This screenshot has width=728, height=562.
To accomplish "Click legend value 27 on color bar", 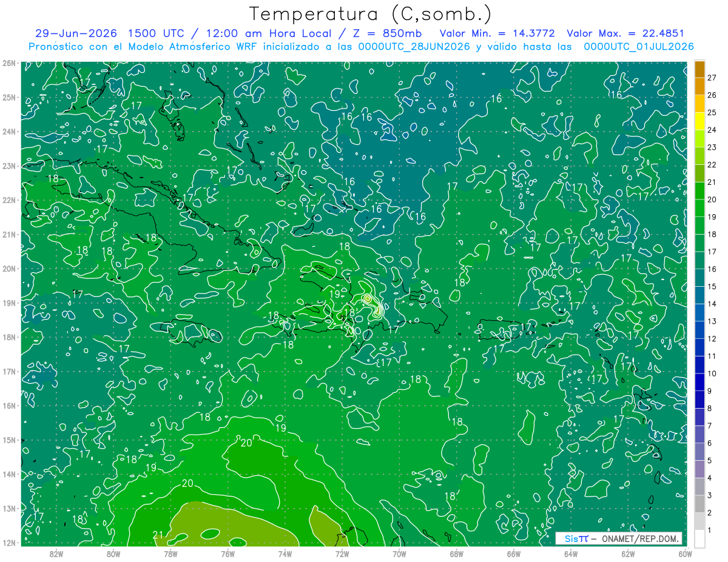I will coord(712,78).
